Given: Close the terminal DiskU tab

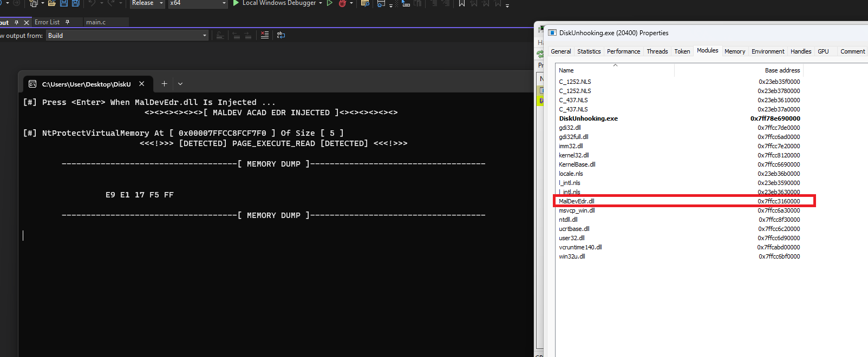Looking at the screenshot, I should [142, 84].
